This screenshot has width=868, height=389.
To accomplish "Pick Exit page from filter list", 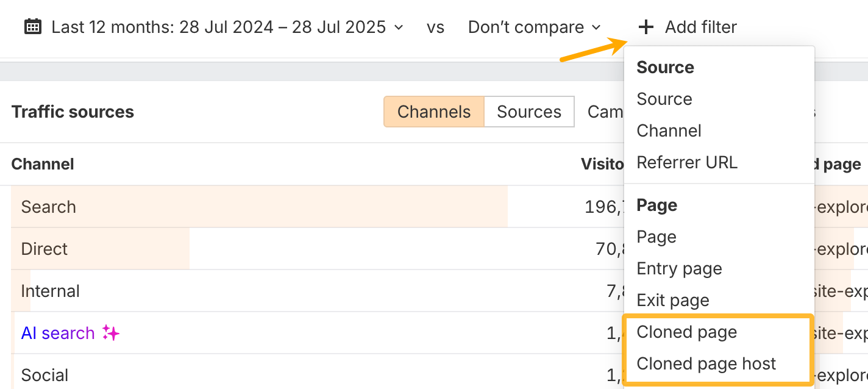I will (672, 300).
